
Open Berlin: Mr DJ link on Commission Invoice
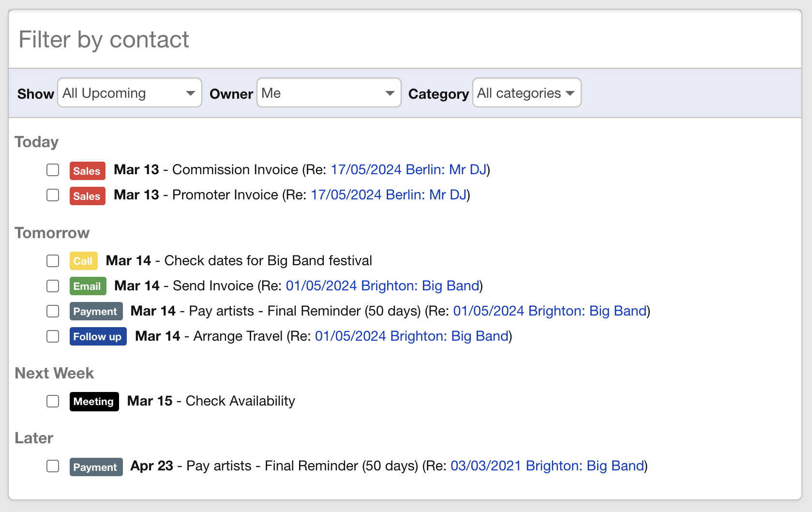click(x=408, y=170)
